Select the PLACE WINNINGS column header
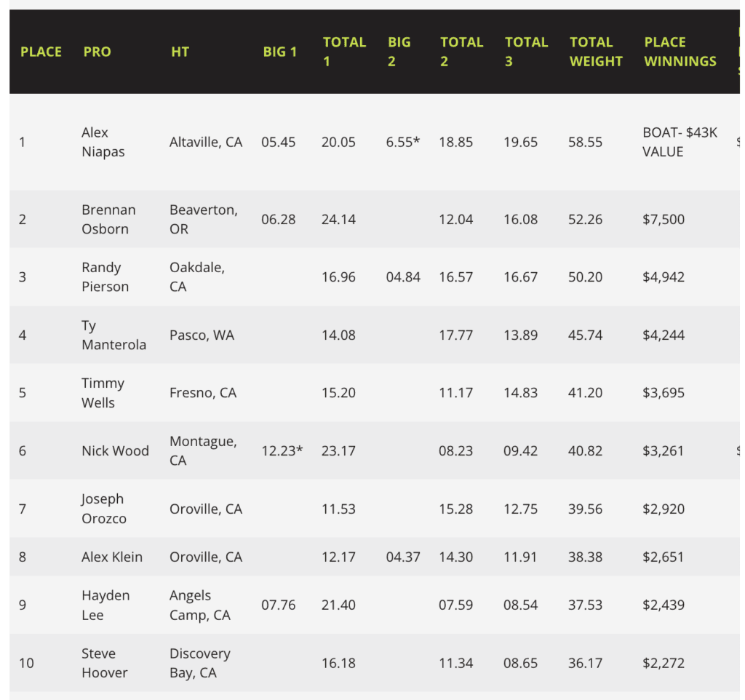This screenshot has width=745, height=700. click(680, 52)
